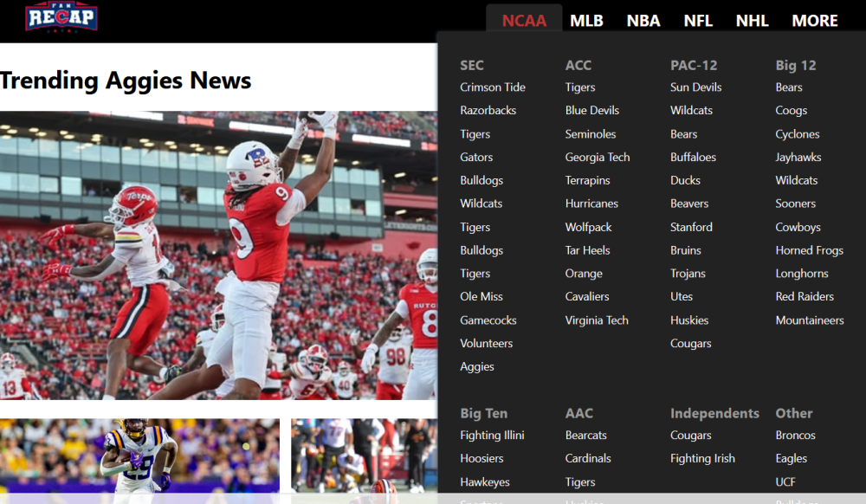
Task: Open Broncos under the Other column
Action: (795, 436)
